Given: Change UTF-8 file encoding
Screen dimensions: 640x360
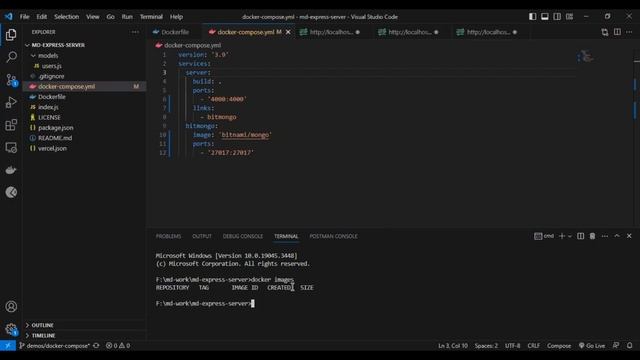Looking at the screenshot, I should pyautogui.click(x=512, y=346).
